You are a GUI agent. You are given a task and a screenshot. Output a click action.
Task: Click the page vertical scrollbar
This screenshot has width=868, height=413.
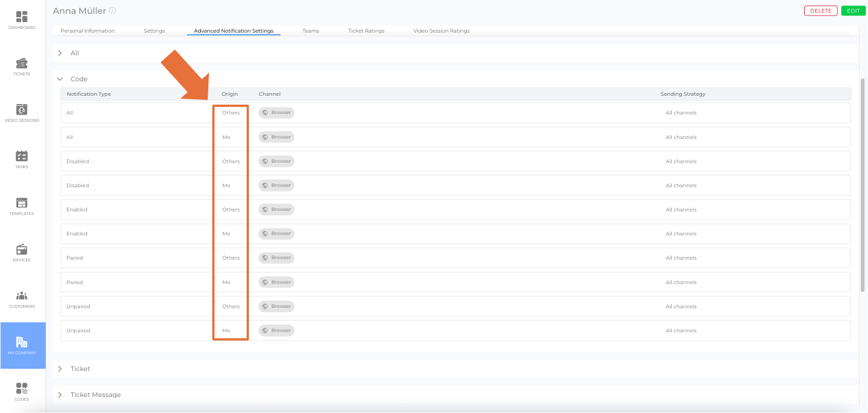tap(862, 183)
